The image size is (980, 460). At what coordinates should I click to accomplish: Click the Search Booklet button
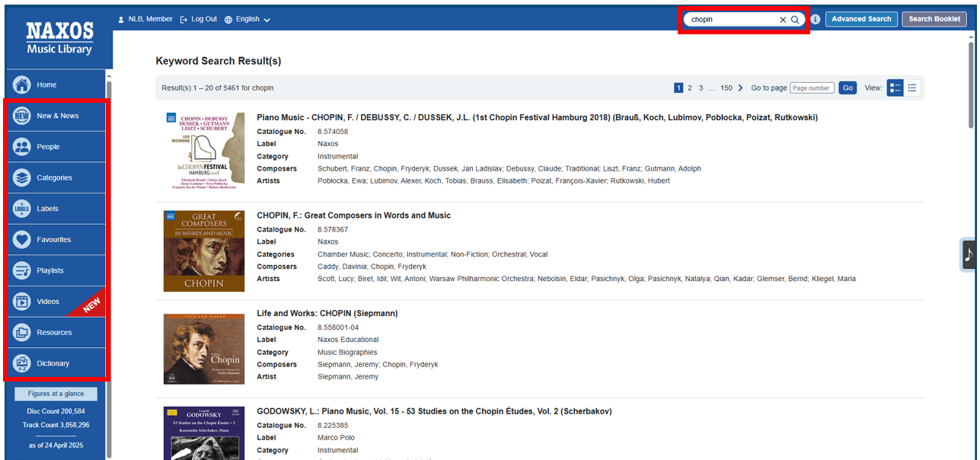pyautogui.click(x=934, y=19)
